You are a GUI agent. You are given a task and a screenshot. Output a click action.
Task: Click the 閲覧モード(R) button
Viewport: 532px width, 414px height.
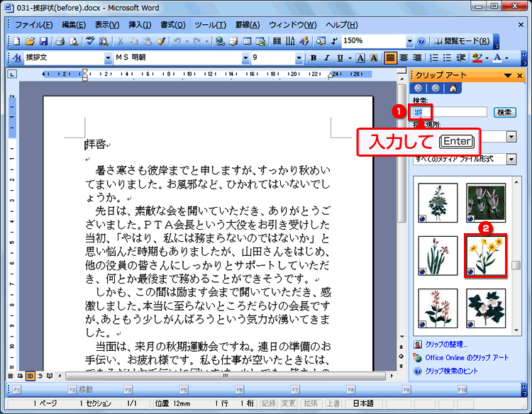tap(462, 41)
